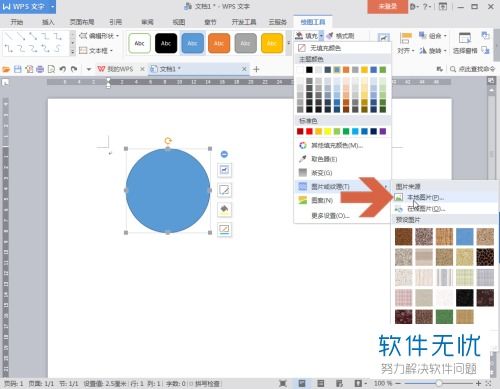Image resolution: width=500 pixels, height=389 pixels.
Task: Click the Print icon in quick access toolbar
Action: point(40,69)
